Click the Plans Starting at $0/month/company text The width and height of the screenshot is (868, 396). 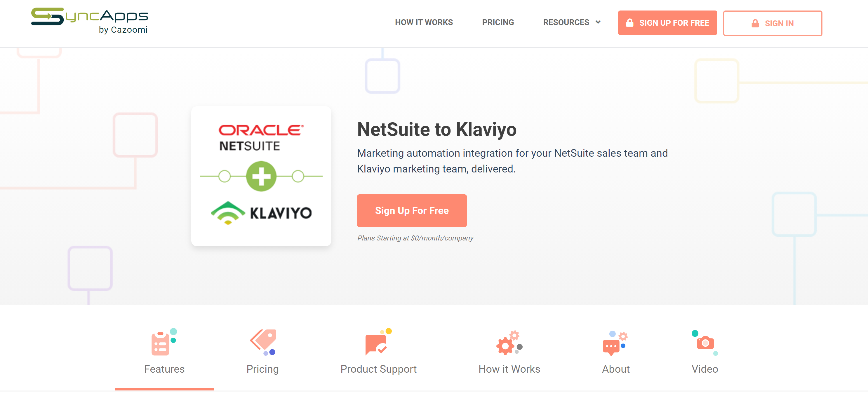[415, 238]
